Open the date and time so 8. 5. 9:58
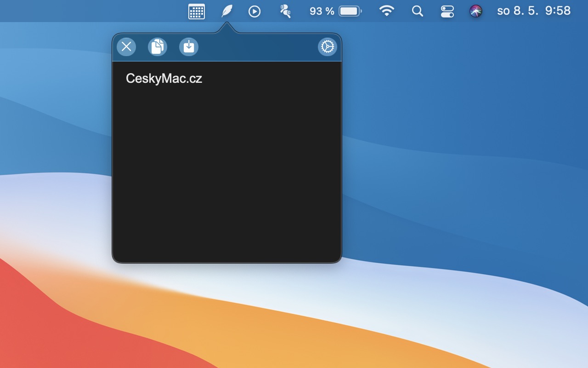 534,11
